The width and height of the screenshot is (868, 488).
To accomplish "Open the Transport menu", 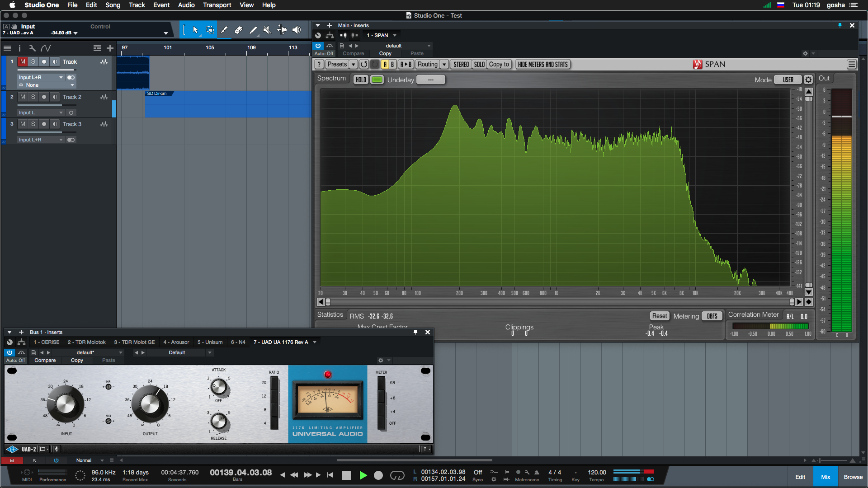I will click(217, 5).
